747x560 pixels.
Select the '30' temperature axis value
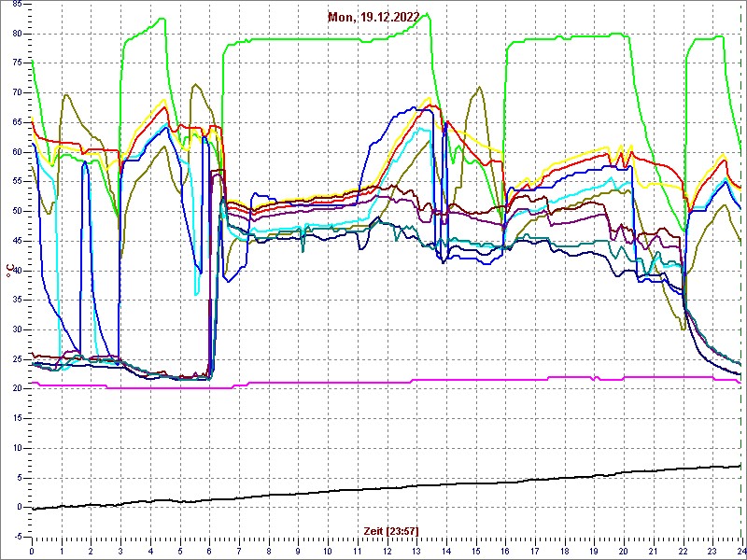(17, 329)
